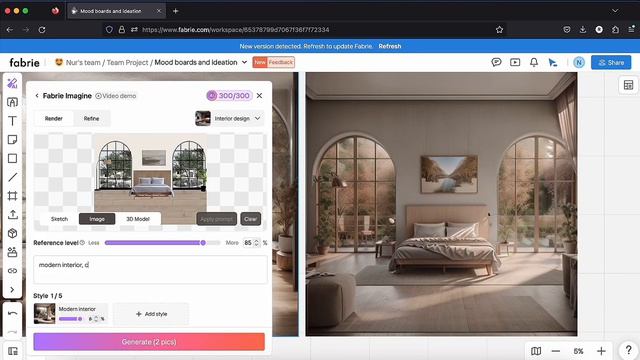Go back from Fabrie Imagine panel
Screen dimensions: 640x360
(x=37, y=96)
